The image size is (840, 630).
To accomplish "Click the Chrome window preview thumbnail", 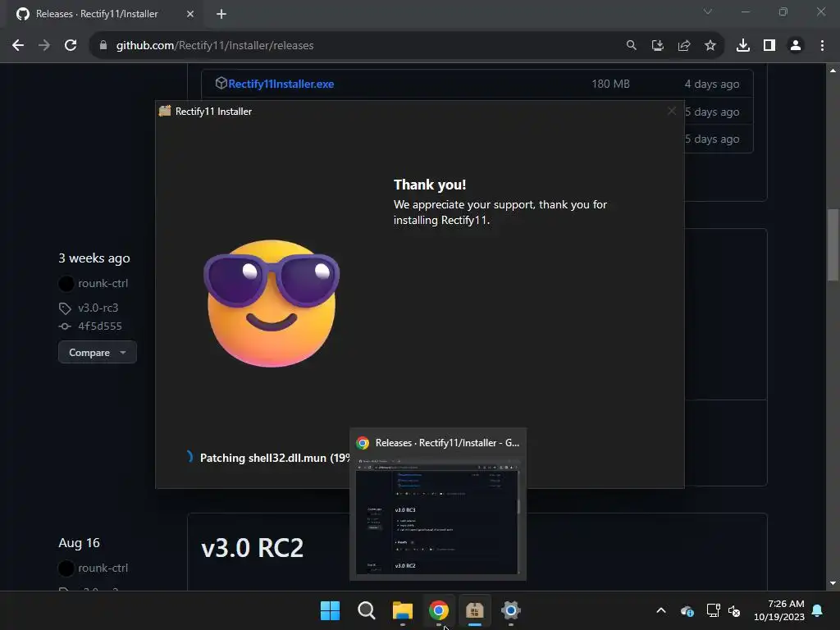I will [437, 516].
